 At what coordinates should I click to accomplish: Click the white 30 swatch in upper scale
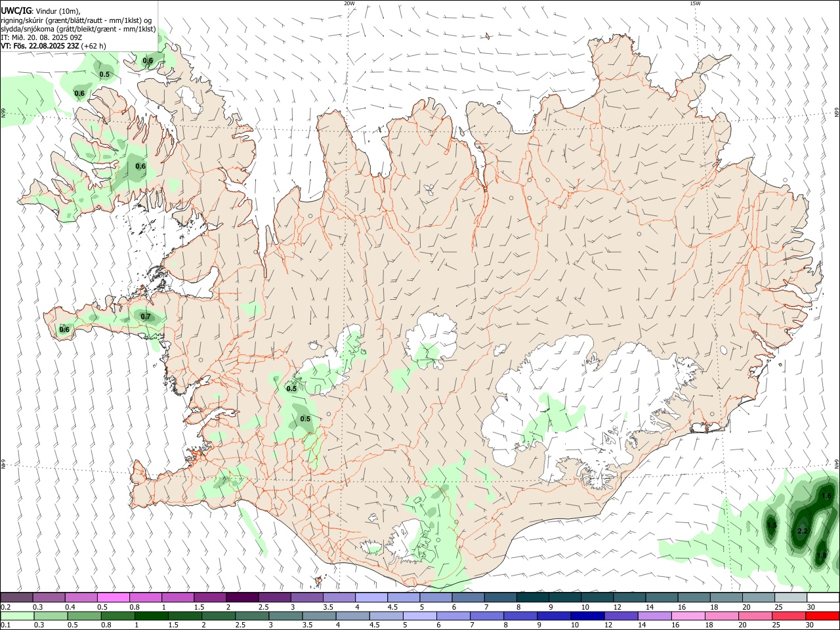coord(823,598)
